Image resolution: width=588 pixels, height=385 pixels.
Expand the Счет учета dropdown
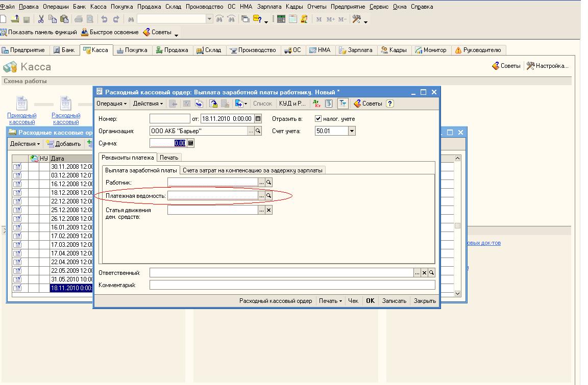(x=351, y=131)
